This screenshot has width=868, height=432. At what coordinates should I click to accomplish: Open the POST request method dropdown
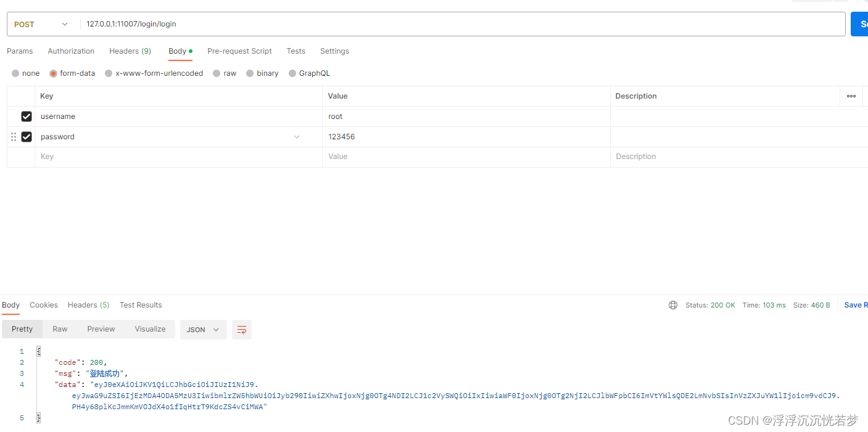point(41,24)
